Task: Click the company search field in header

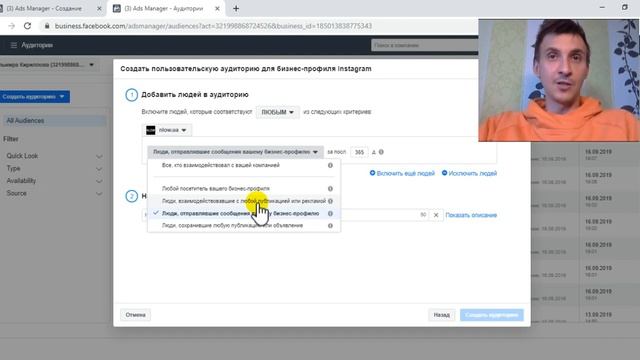Action: pos(424,45)
